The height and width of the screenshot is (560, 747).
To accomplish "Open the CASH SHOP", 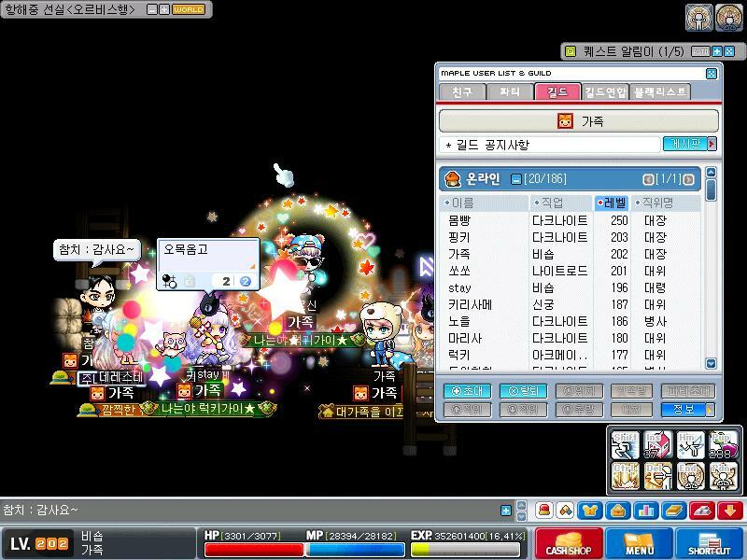I will click(569, 543).
